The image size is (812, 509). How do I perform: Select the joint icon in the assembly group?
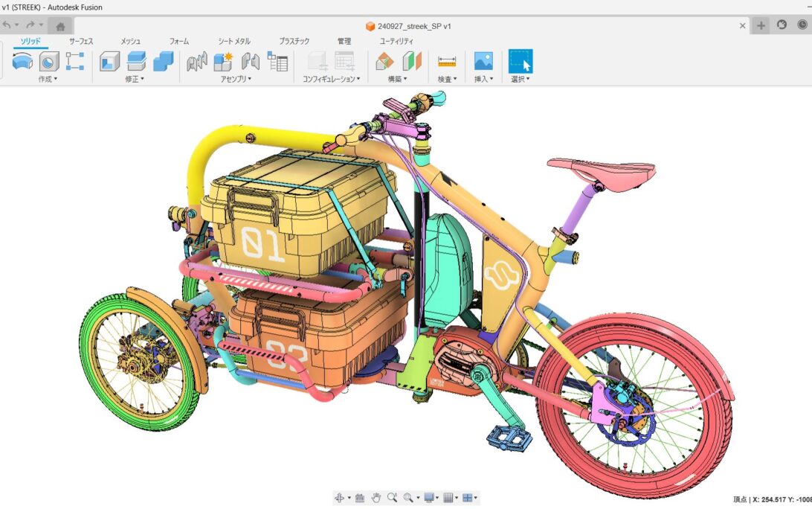pyautogui.click(x=251, y=61)
